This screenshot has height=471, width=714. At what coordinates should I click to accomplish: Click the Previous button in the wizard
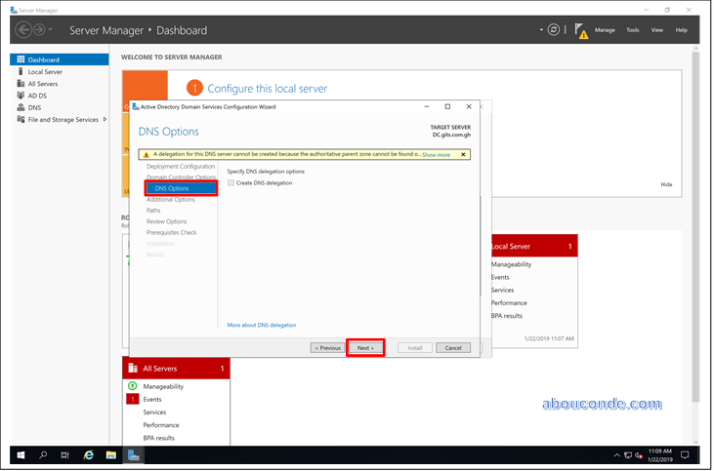pyautogui.click(x=326, y=348)
